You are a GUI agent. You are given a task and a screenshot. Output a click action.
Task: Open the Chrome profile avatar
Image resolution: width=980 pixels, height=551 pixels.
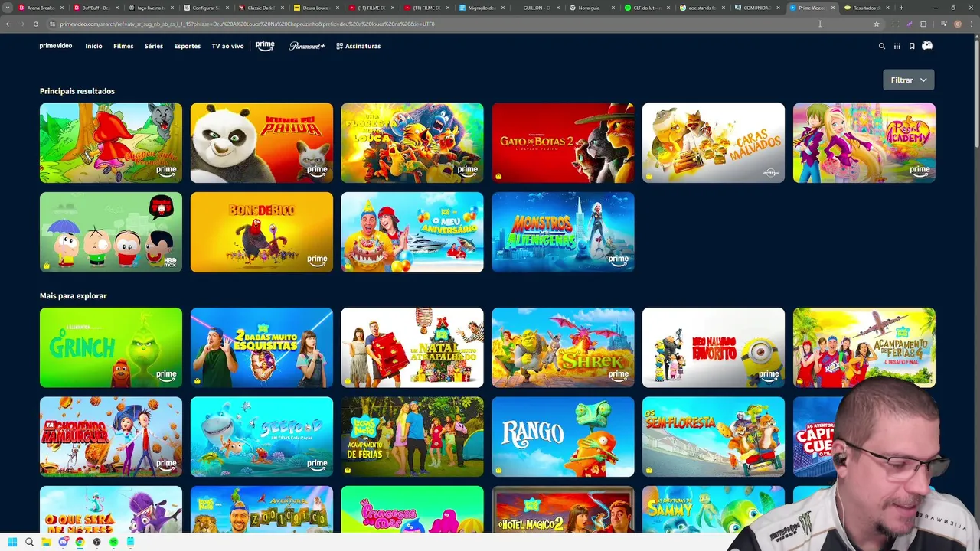click(957, 24)
